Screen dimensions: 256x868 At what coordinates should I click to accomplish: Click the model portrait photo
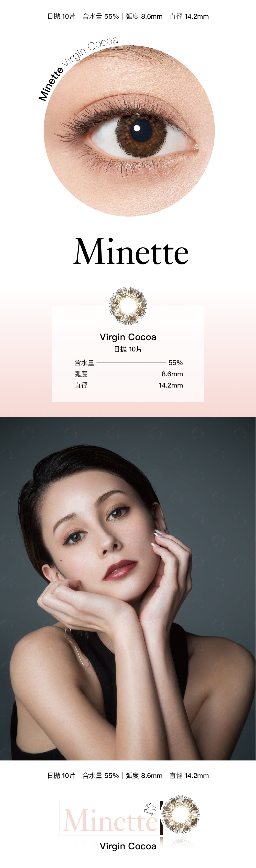pyautogui.click(x=128, y=588)
